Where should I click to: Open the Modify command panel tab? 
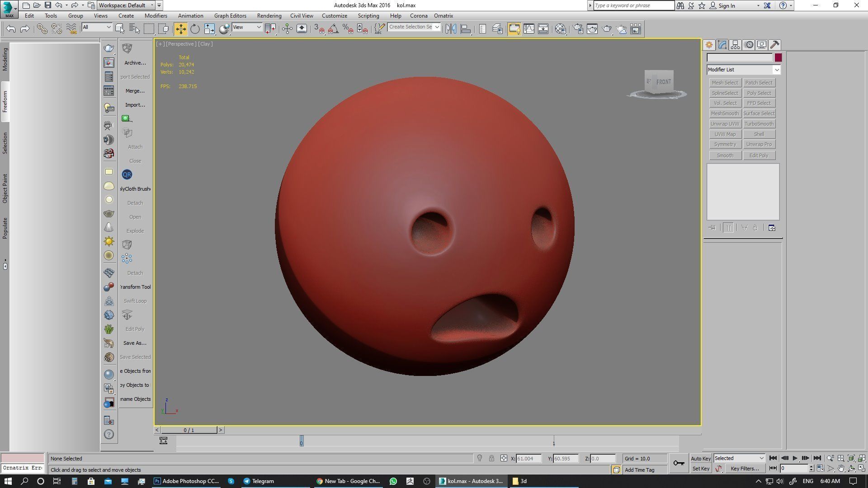[722, 45]
